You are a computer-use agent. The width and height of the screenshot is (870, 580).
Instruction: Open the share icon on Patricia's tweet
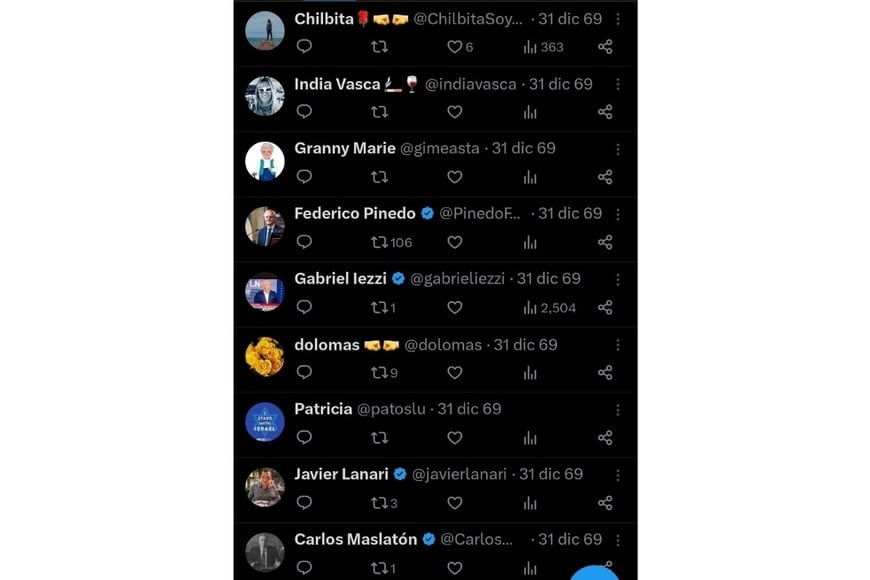point(605,436)
